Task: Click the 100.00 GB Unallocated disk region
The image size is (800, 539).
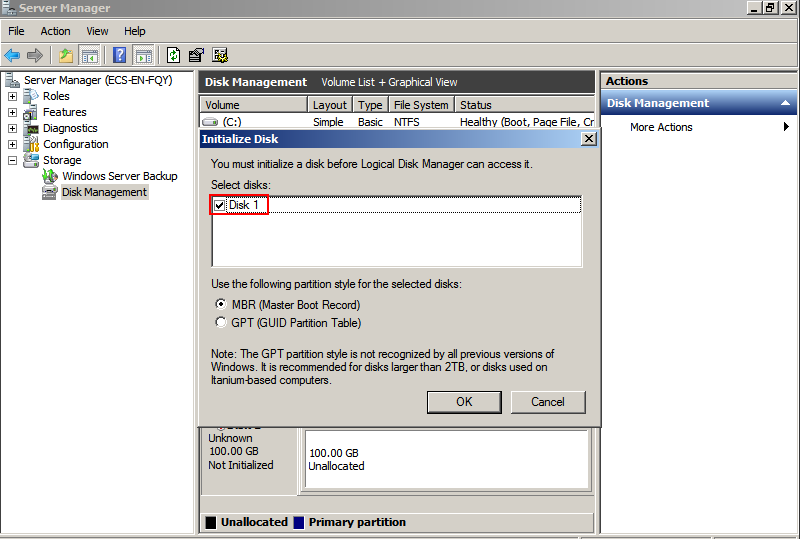Action: [447, 460]
